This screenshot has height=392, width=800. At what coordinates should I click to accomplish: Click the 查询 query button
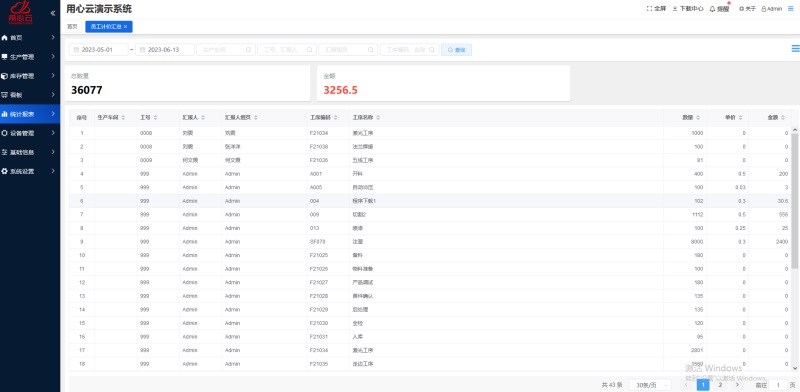pos(457,50)
